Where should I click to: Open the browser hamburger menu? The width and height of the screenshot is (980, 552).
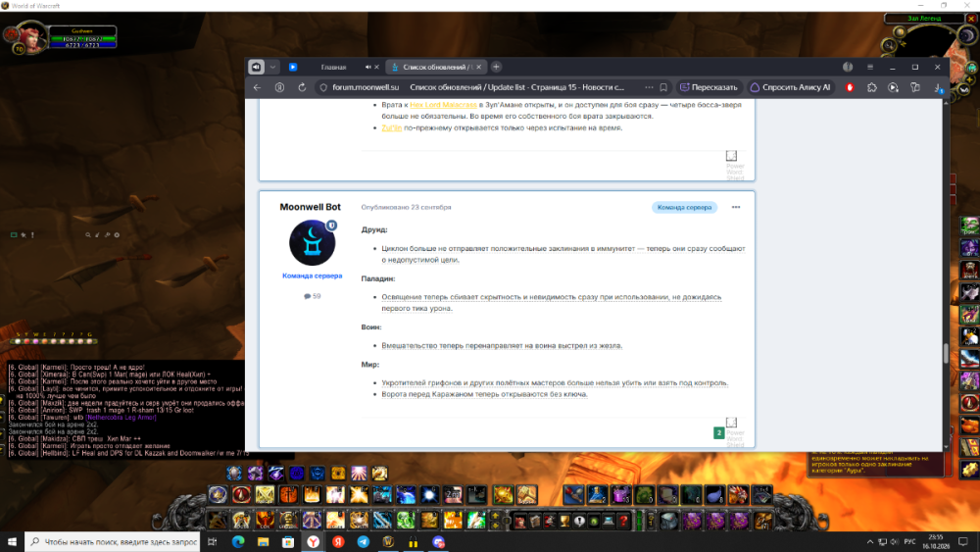tap(870, 67)
